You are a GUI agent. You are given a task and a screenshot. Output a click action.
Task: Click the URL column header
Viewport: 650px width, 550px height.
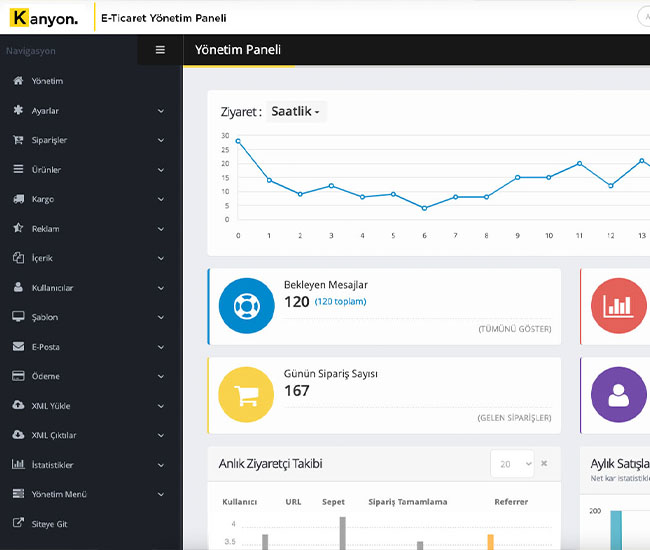(x=293, y=502)
